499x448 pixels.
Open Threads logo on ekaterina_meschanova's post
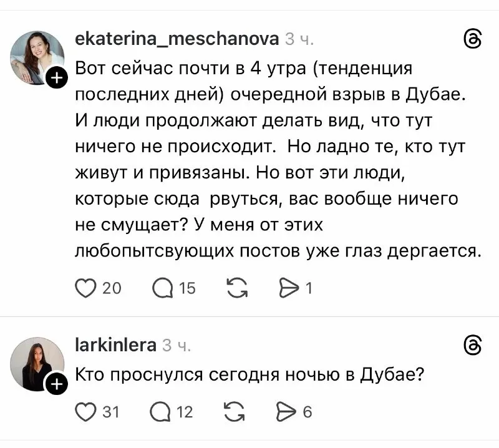pyautogui.click(x=473, y=39)
